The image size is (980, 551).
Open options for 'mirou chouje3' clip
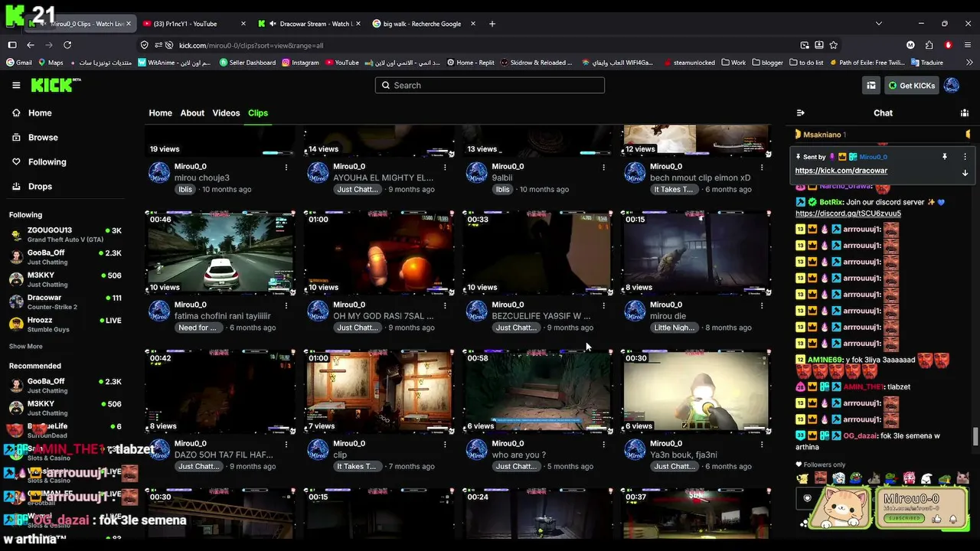pyautogui.click(x=286, y=167)
